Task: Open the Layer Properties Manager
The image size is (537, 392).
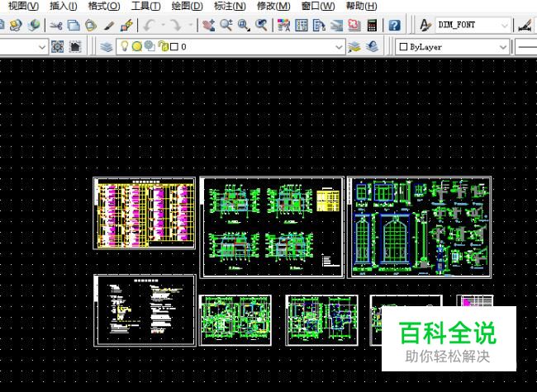Action: [x=107, y=47]
